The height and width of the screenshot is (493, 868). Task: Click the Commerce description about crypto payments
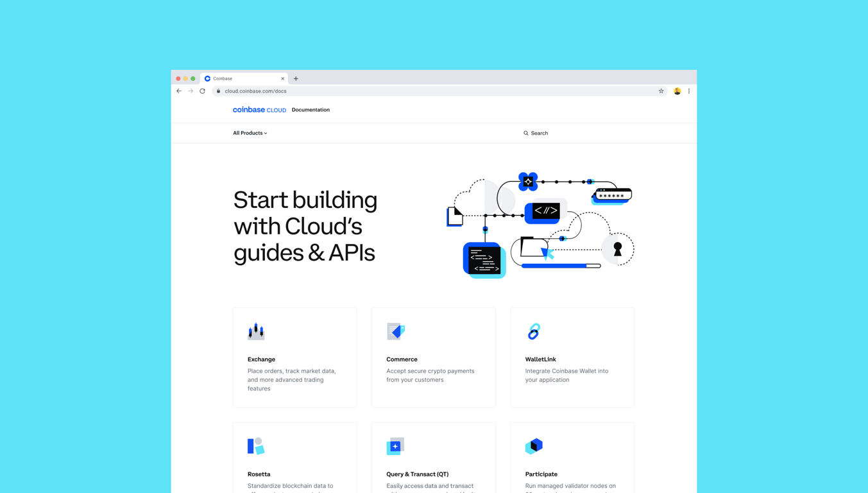click(430, 376)
